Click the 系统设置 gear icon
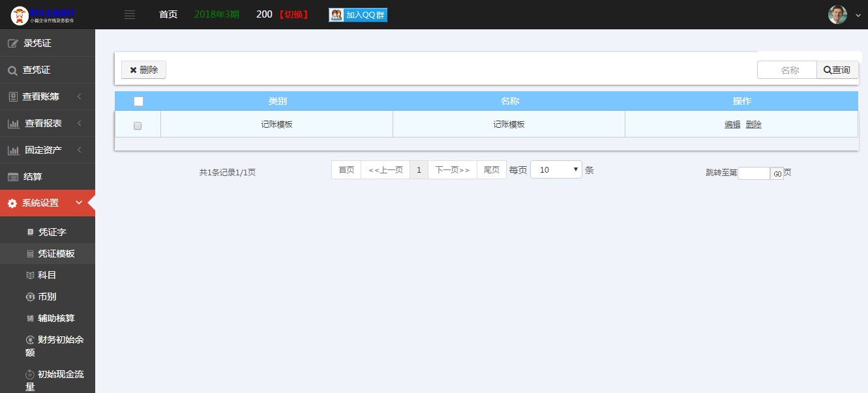The image size is (868, 393). pyautogui.click(x=12, y=203)
